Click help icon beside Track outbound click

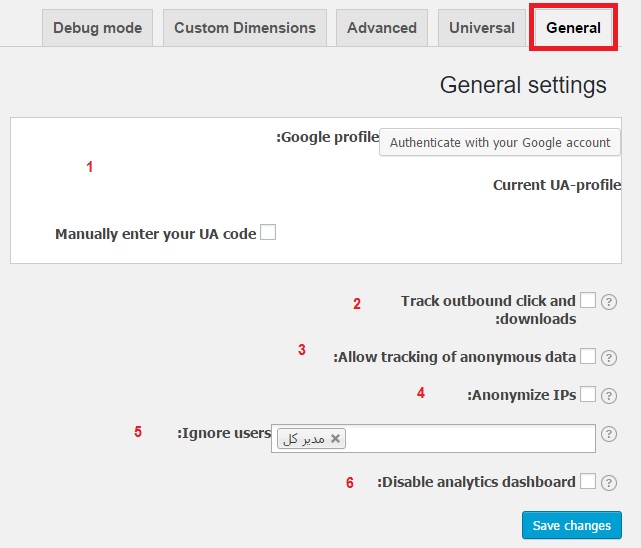click(608, 302)
